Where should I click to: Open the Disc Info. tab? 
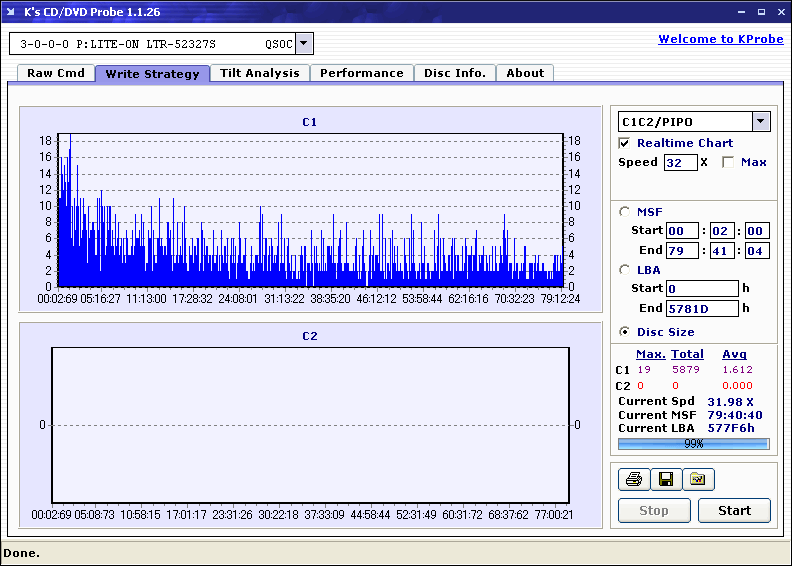(x=454, y=73)
